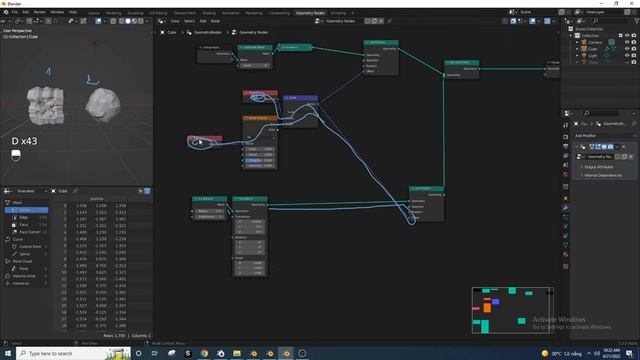
Task: Select the Edge domain in spreadsheet
Action: coord(24,217)
